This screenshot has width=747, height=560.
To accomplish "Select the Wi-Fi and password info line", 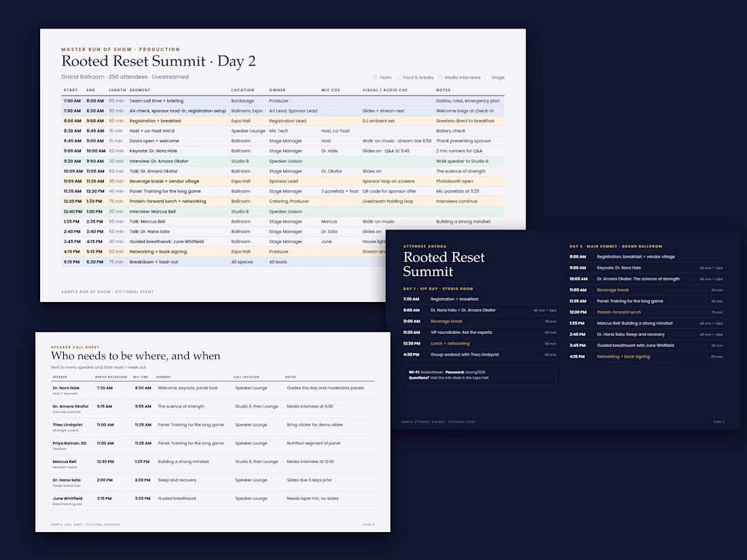I will point(448,373).
